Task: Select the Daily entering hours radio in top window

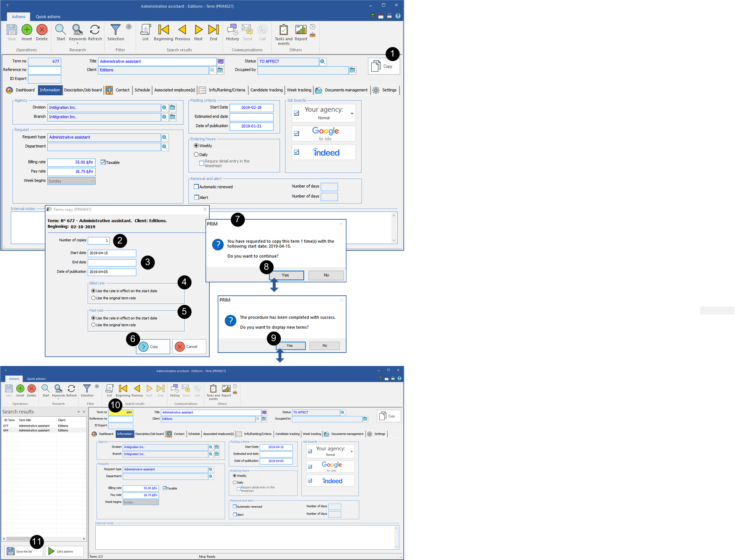Action: pyautogui.click(x=196, y=155)
